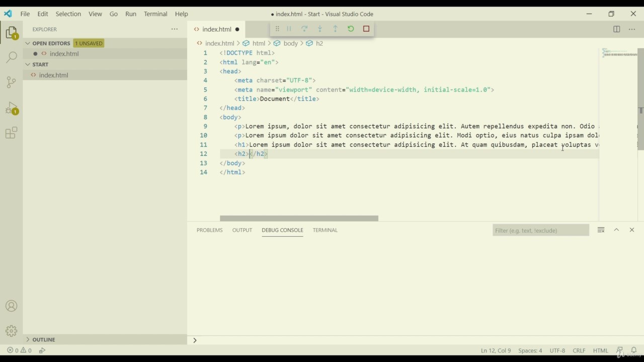Maximize the bottom panel with chevron
The height and width of the screenshot is (362, 644).
tap(616, 230)
